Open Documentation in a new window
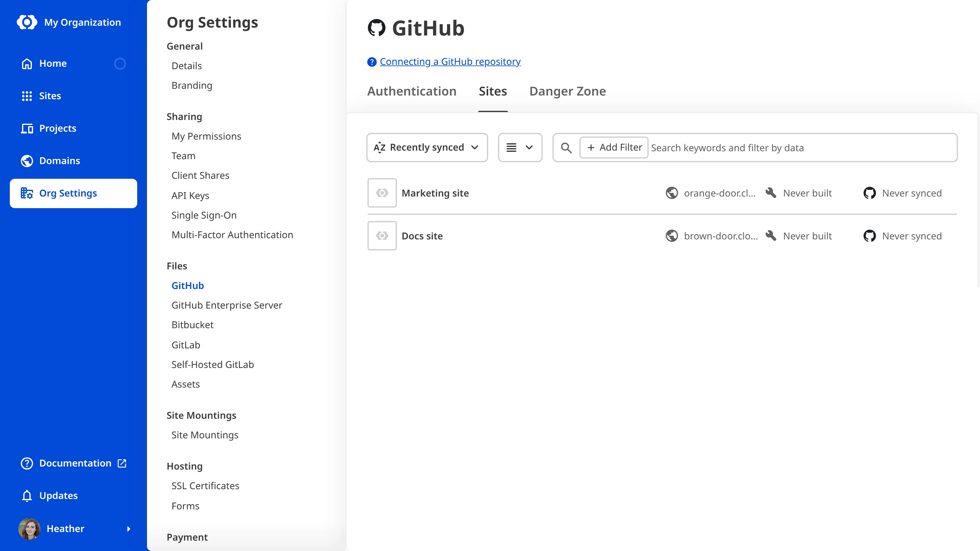The height and width of the screenshot is (551, 980). [x=73, y=463]
